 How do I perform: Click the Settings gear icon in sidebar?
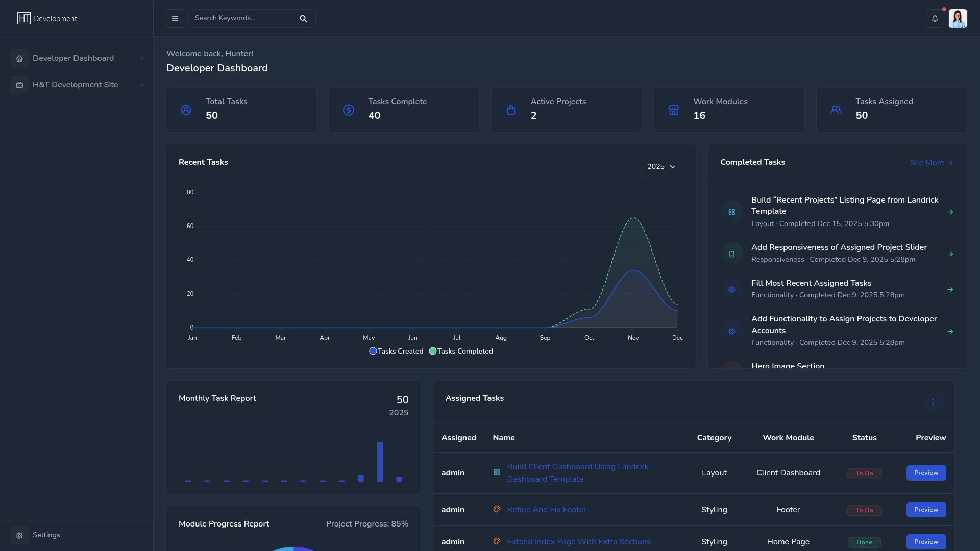click(19, 535)
